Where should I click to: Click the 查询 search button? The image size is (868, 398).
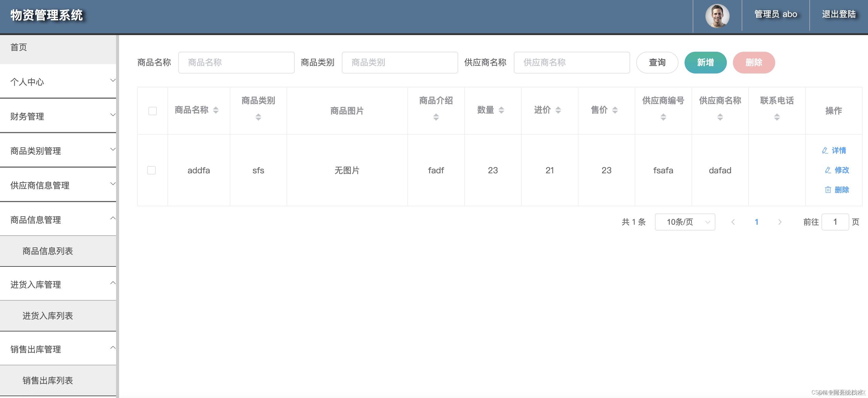[657, 62]
